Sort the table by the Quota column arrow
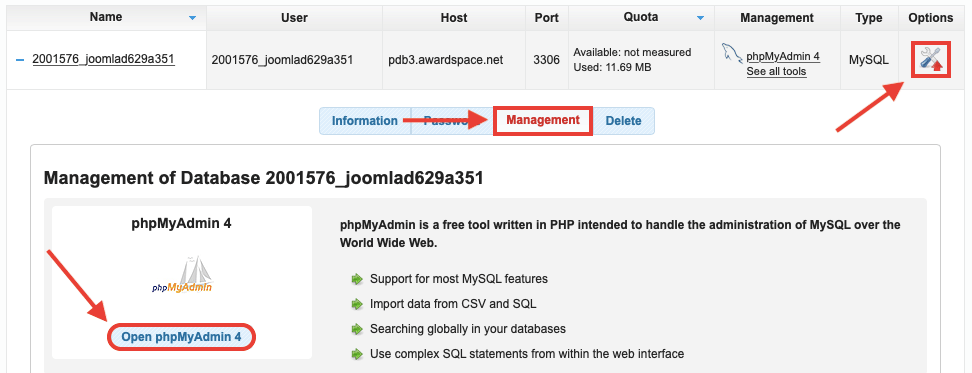Screen dimensions: 972x373 coord(700,19)
